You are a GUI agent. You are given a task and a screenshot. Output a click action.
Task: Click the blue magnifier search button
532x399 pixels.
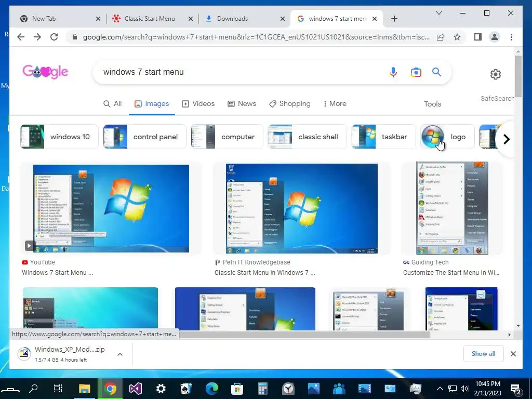point(436,72)
